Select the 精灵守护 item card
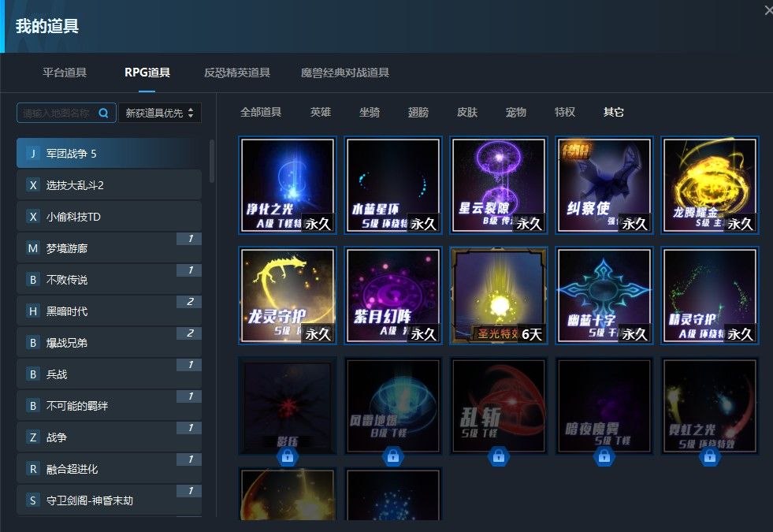This screenshot has height=532, width=773. coord(709,296)
